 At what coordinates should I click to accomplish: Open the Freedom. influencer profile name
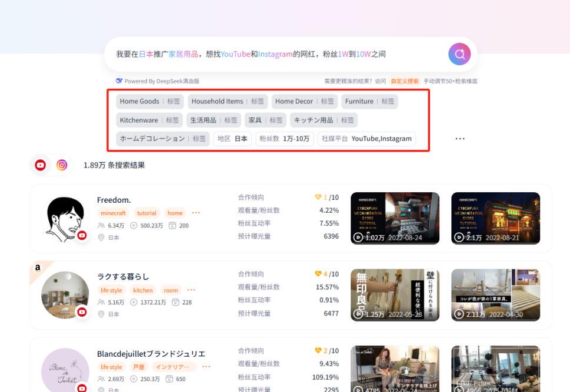[x=114, y=200]
